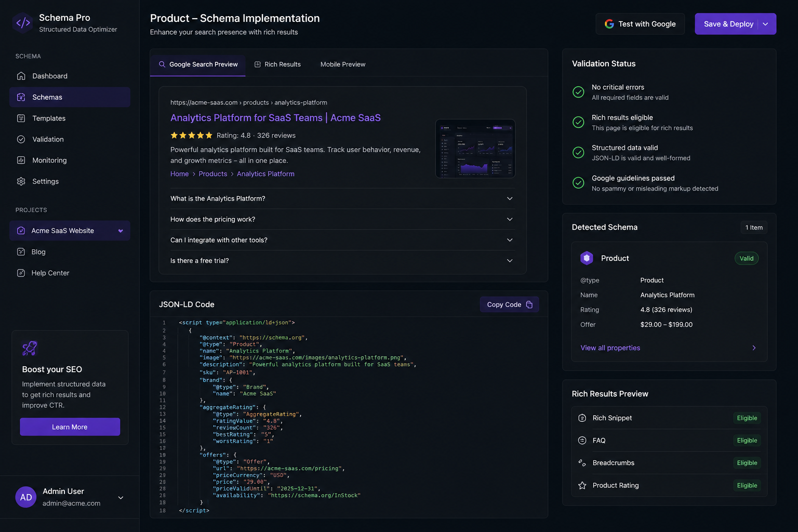
Task: Click the Blog project icon
Action: pyautogui.click(x=21, y=252)
